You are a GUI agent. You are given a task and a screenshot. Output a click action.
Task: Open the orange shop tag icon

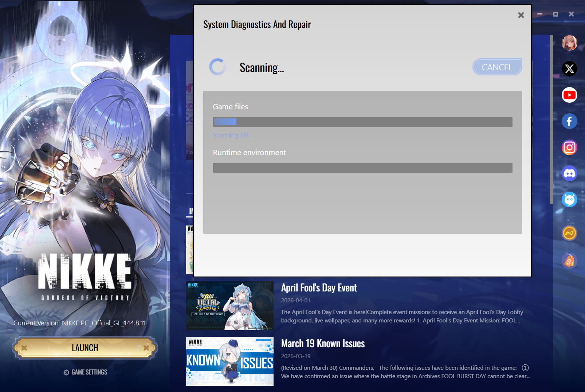pyautogui.click(x=569, y=260)
